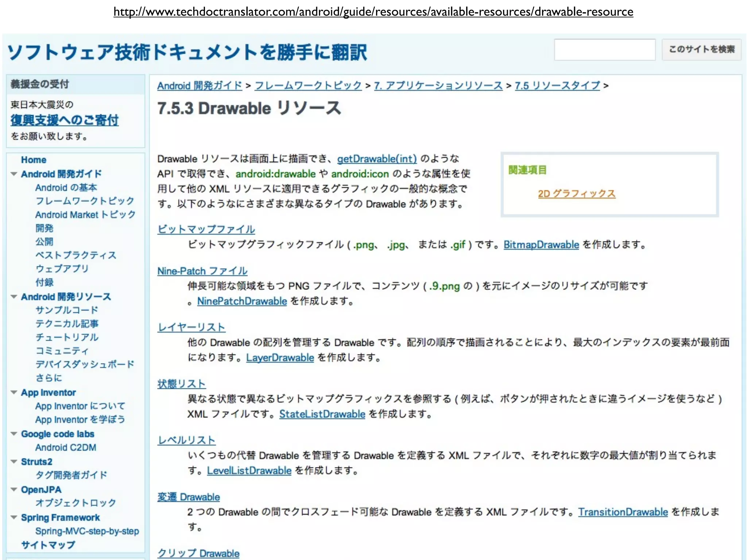
Task: Open テクニカル記事 sidebar item
Action: 67,324
